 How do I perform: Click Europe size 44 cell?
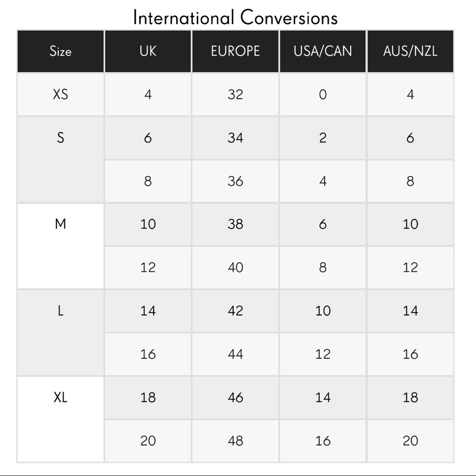235,354
